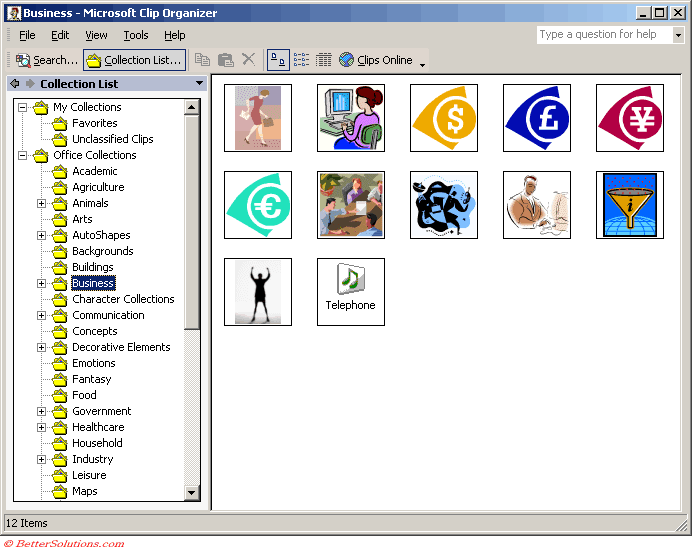Select the information funnel clip

coord(630,205)
